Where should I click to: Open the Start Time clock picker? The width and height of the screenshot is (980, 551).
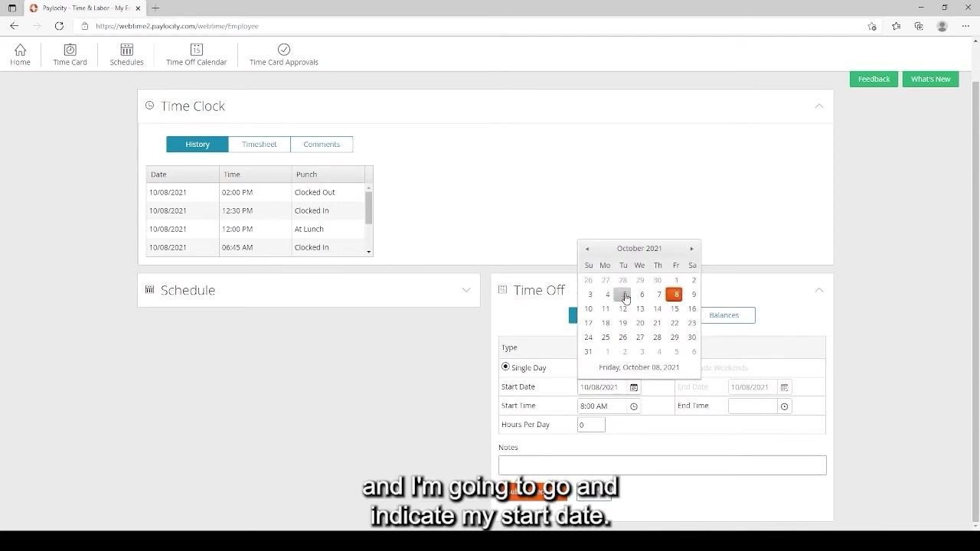pos(633,406)
